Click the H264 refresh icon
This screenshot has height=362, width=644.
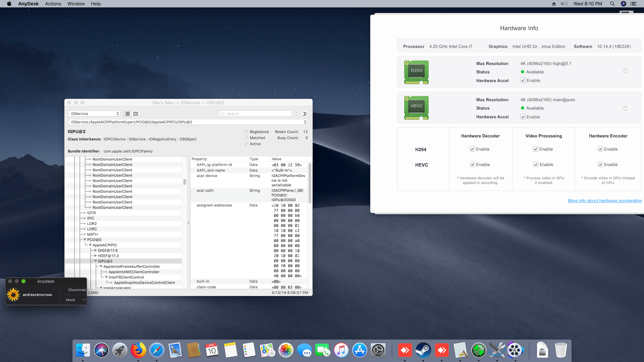point(625,71)
